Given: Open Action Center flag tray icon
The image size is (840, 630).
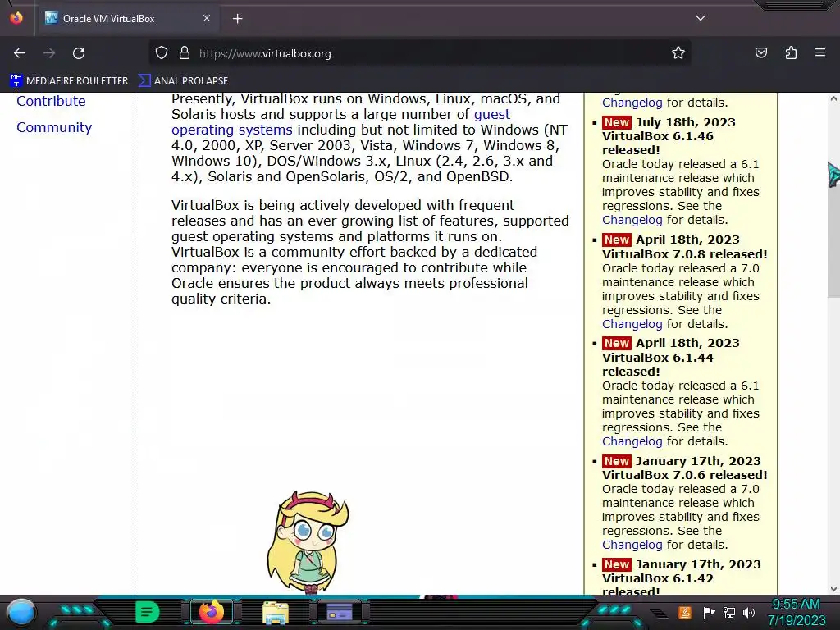Looking at the screenshot, I should [709, 612].
